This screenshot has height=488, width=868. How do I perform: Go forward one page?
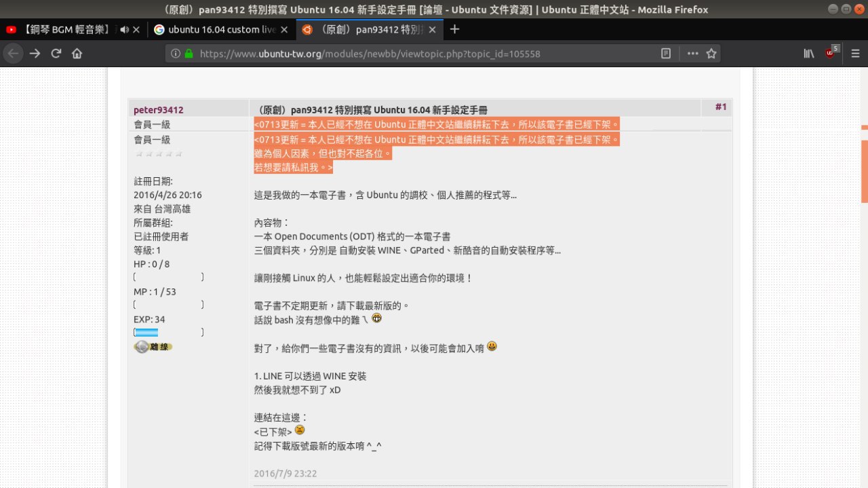click(35, 54)
